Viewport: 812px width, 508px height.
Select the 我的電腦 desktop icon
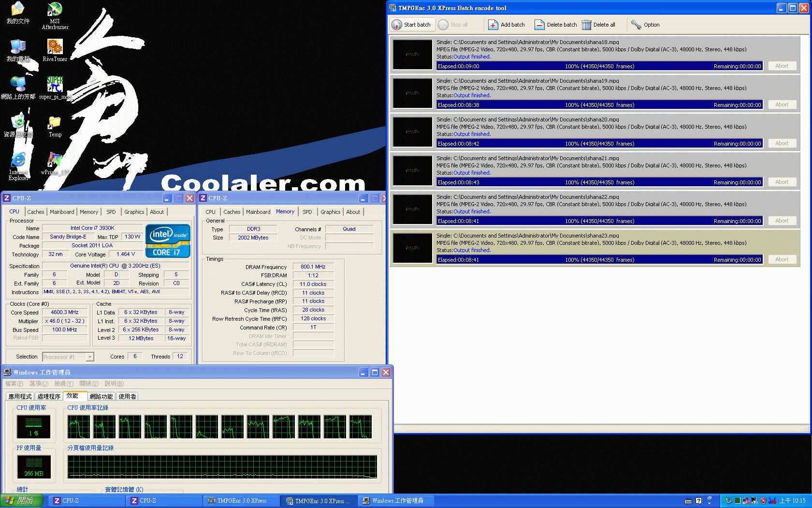18,50
